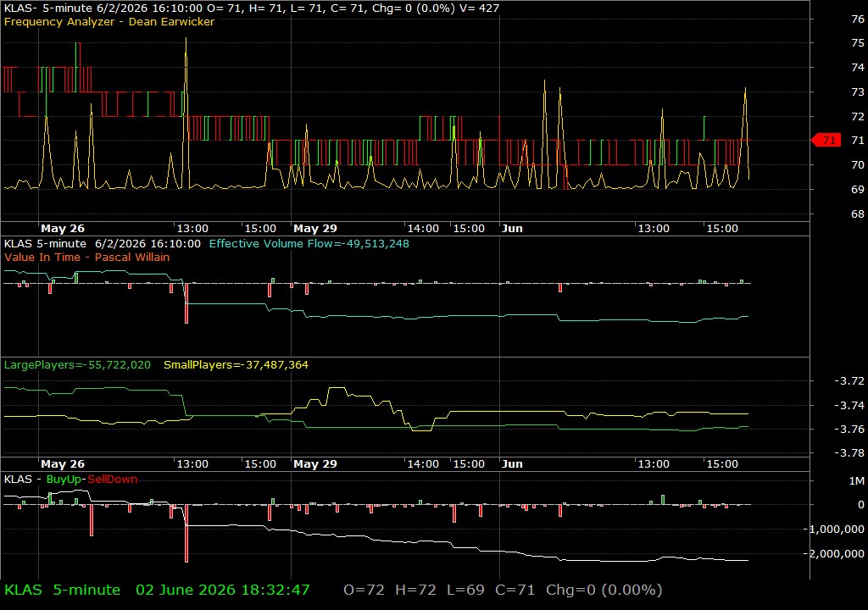Click the status bar H=72 value
This screenshot has height=610, width=868.
415,590
